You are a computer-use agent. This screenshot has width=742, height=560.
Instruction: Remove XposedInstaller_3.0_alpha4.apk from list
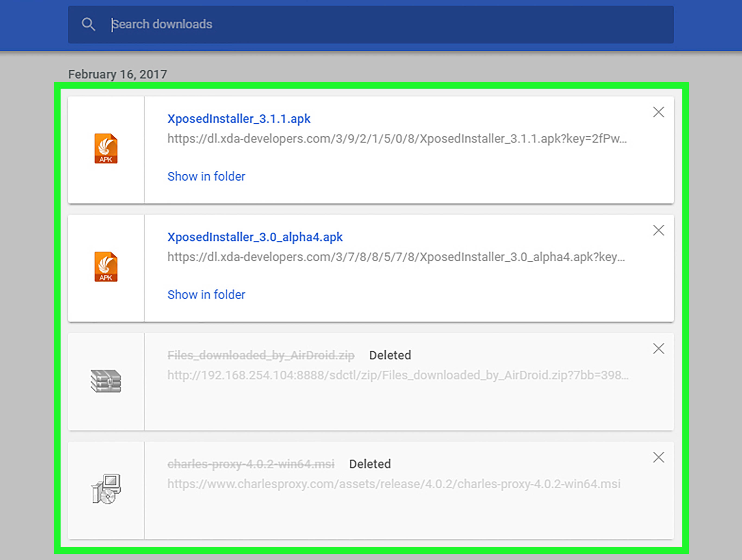(659, 230)
